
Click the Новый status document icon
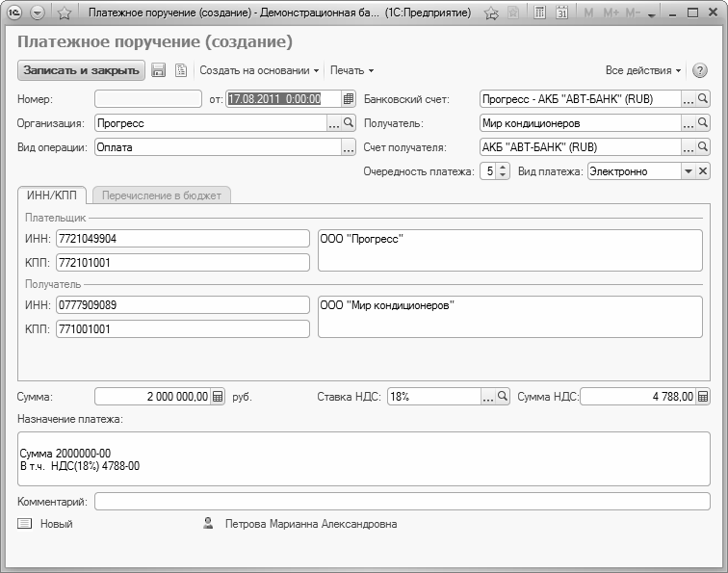(25, 524)
